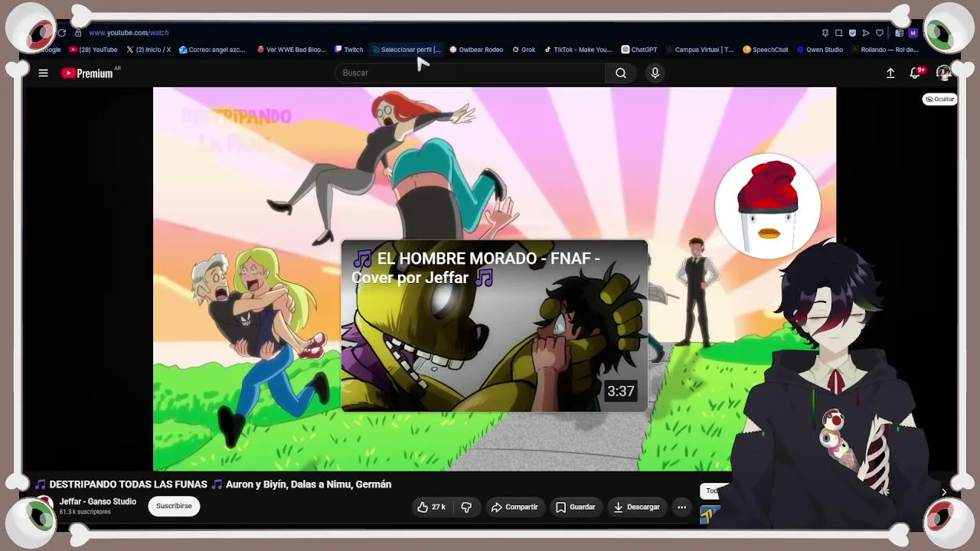Click the 61.3 k suscriptores count text
The height and width of the screenshot is (551, 980).
point(85,512)
